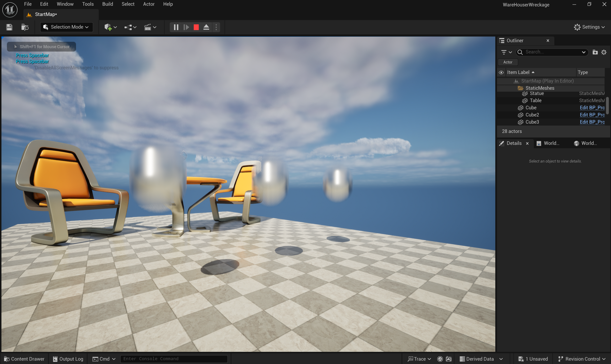
Task: Click the Eject from player icon
Action: [x=206, y=27]
